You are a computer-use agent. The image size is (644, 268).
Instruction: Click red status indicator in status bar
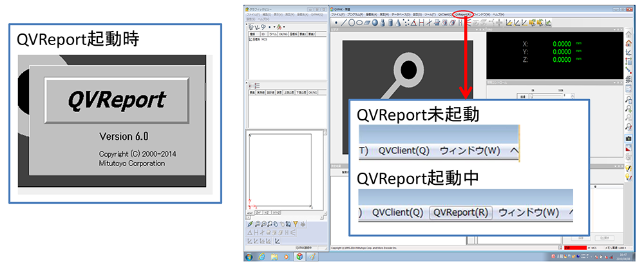[575, 248]
